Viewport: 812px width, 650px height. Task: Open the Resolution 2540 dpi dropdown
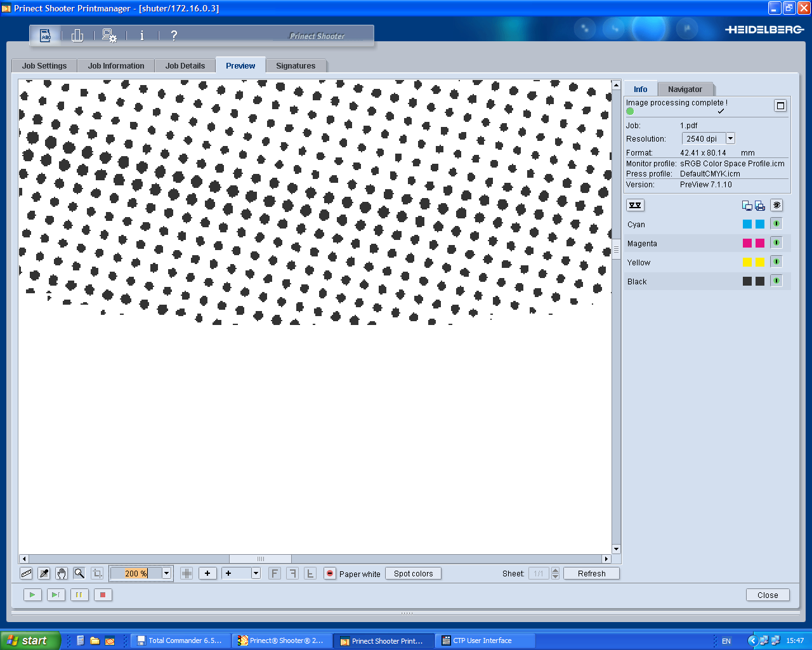(x=730, y=138)
